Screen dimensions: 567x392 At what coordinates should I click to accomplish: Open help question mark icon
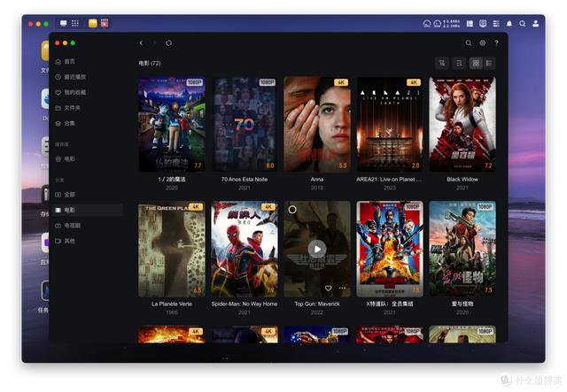[x=496, y=43]
